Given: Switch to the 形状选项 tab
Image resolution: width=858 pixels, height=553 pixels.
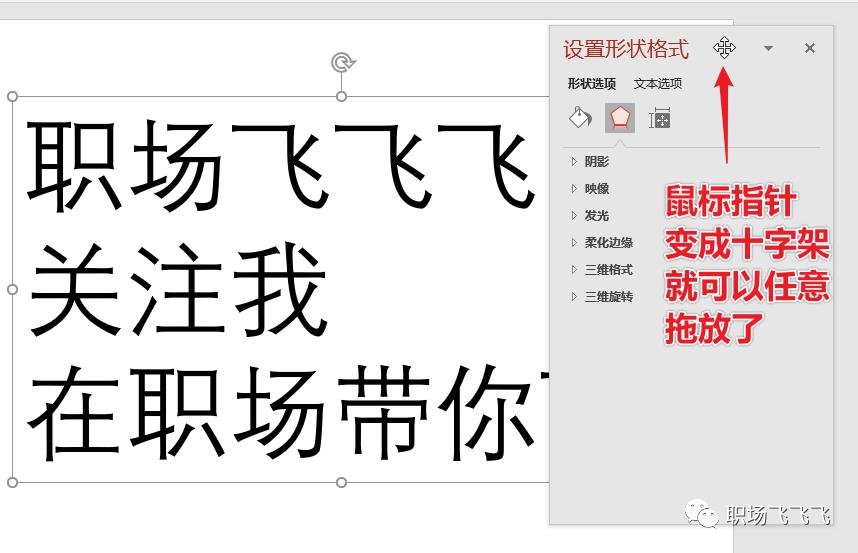Looking at the screenshot, I should click(592, 84).
